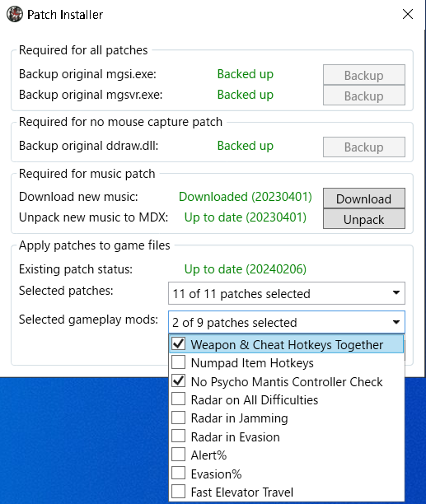
Task: Enable the Alert% gameplay mod
Action: coord(179,455)
